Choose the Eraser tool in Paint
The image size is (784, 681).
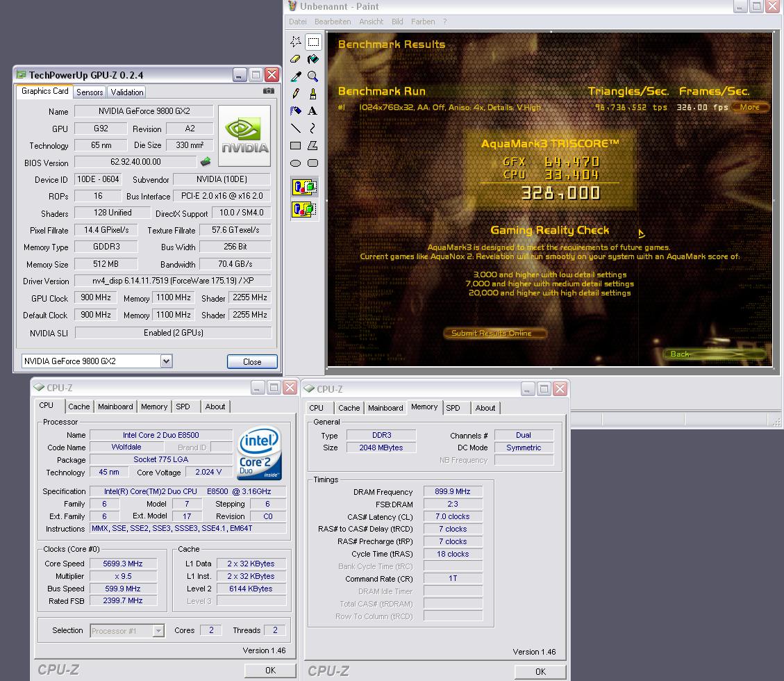[x=296, y=59]
